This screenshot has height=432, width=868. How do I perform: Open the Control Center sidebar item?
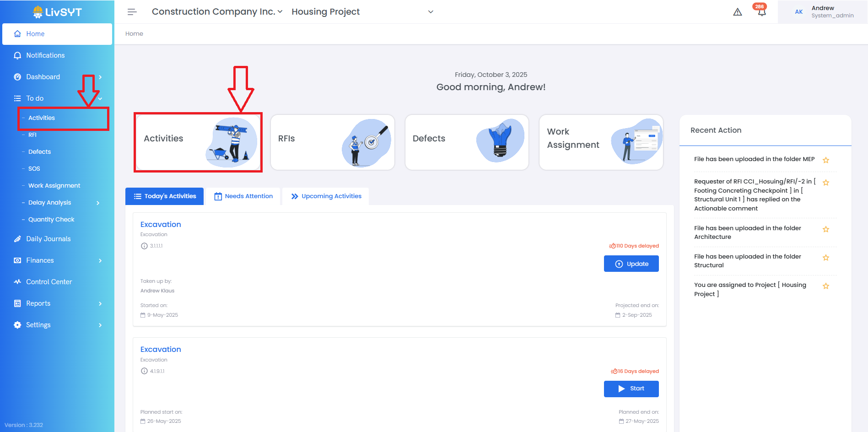[x=49, y=282]
